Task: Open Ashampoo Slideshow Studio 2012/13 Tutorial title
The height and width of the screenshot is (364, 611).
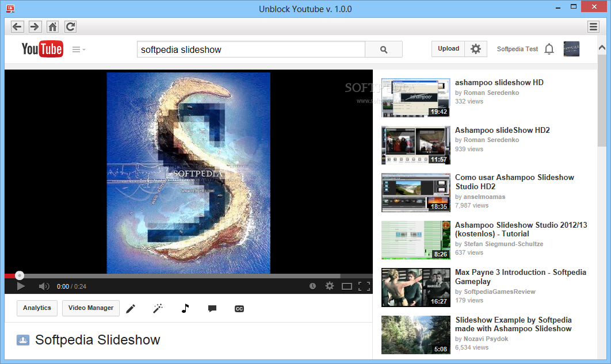Action: (521, 229)
